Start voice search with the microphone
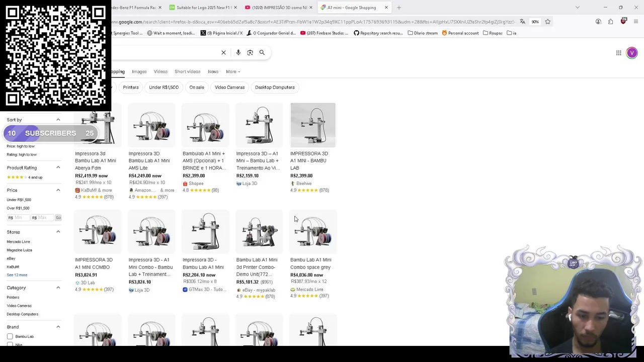Screen dimensions: 644x362 tap(238, 52)
